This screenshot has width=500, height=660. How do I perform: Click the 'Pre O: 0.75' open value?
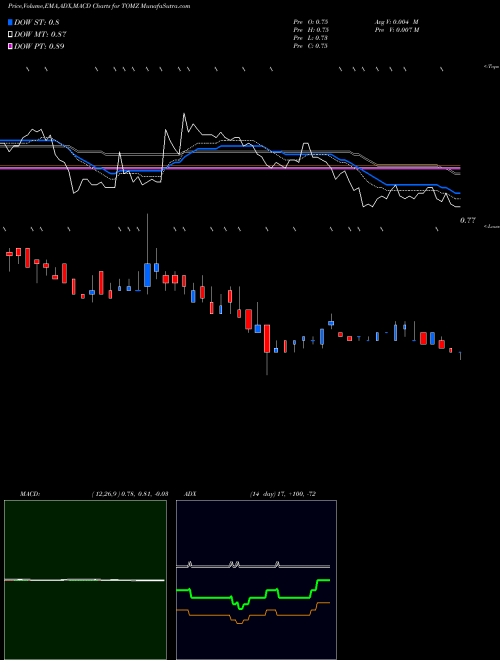click(x=311, y=22)
